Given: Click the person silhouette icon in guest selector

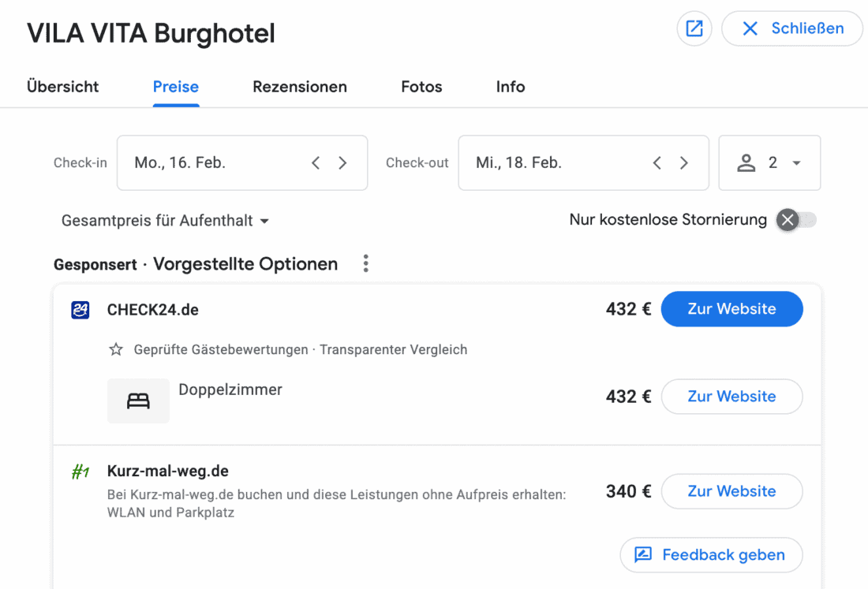Looking at the screenshot, I should point(746,162).
